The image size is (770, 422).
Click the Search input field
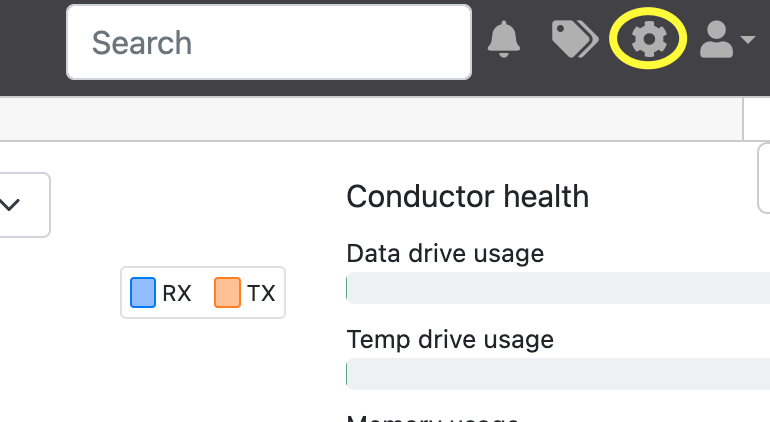point(268,42)
